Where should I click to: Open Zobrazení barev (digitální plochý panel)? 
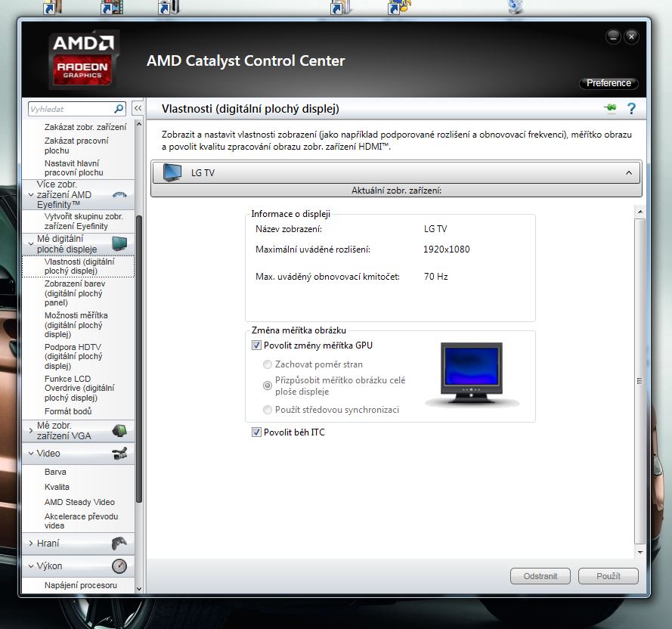click(75, 293)
